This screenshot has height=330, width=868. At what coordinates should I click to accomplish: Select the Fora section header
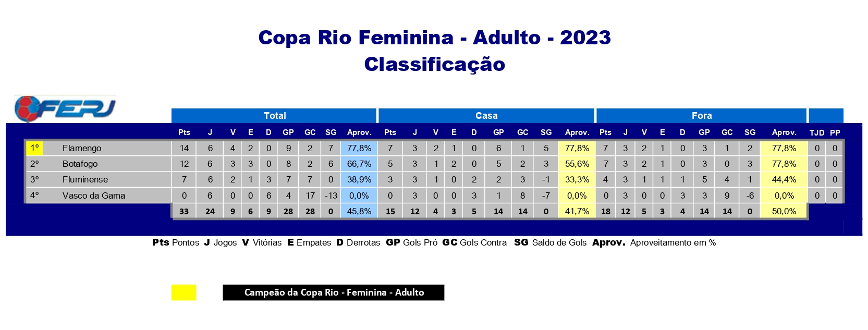[701, 116]
